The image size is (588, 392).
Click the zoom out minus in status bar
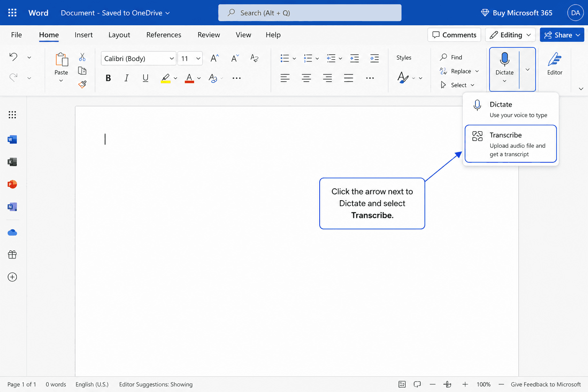pos(433,384)
